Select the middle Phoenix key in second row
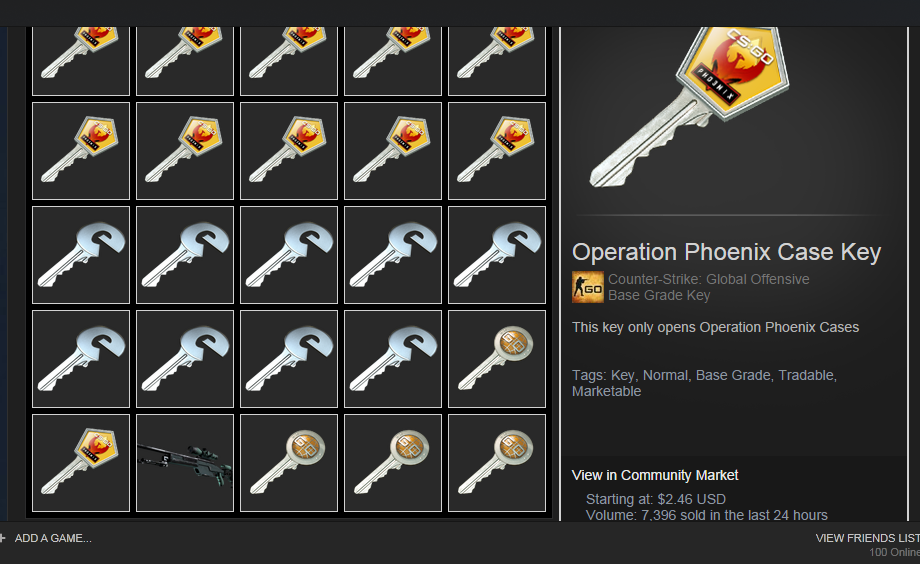This screenshot has width=920, height=564. tap(289, 151)
